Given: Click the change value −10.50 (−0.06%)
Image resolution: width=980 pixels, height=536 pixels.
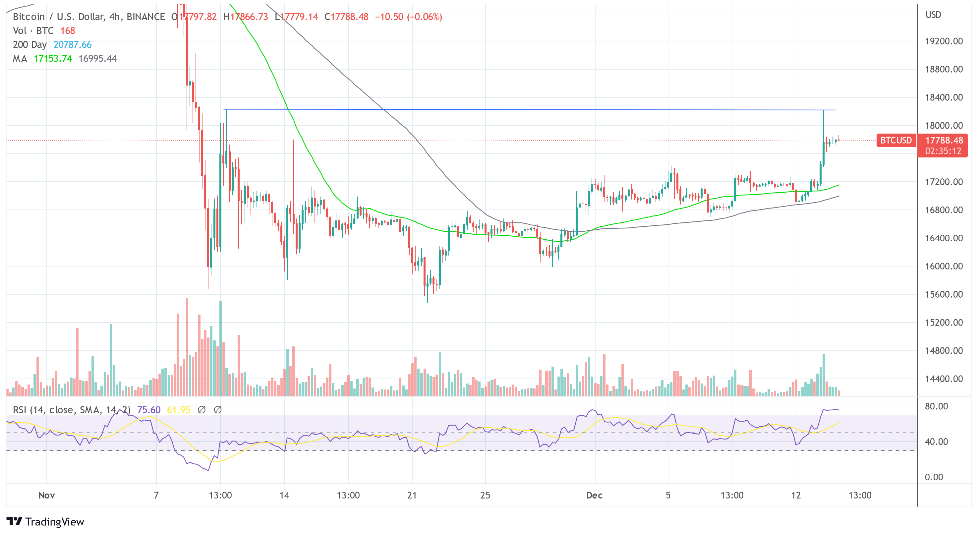Looking at the screenshot, I should point(409,17).
